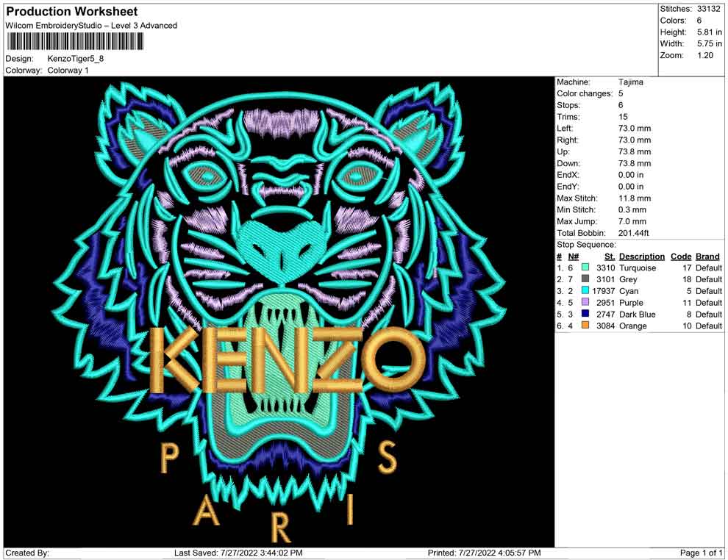
Task: Click the 'Code' column header
Action: [x=681, y=256]
